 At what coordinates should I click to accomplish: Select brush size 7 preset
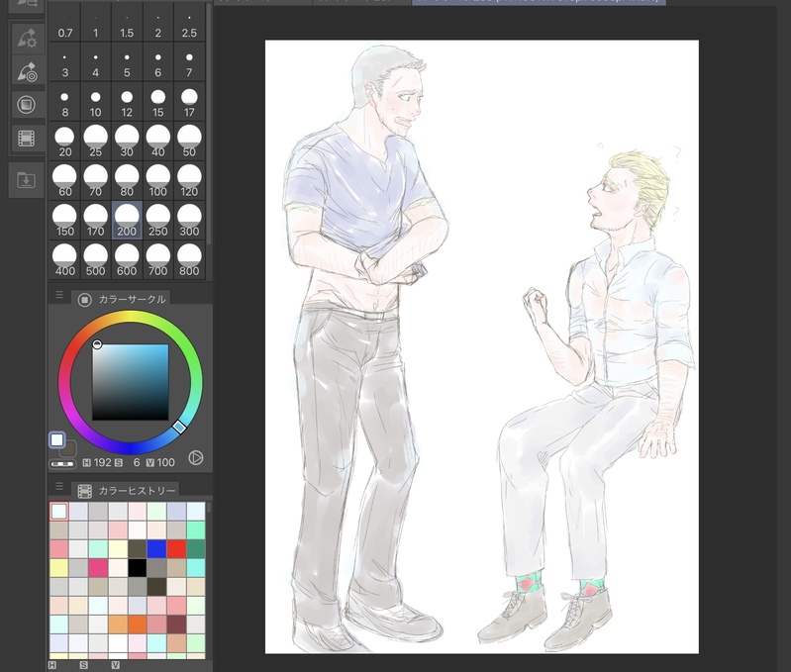tap(189, 62)
